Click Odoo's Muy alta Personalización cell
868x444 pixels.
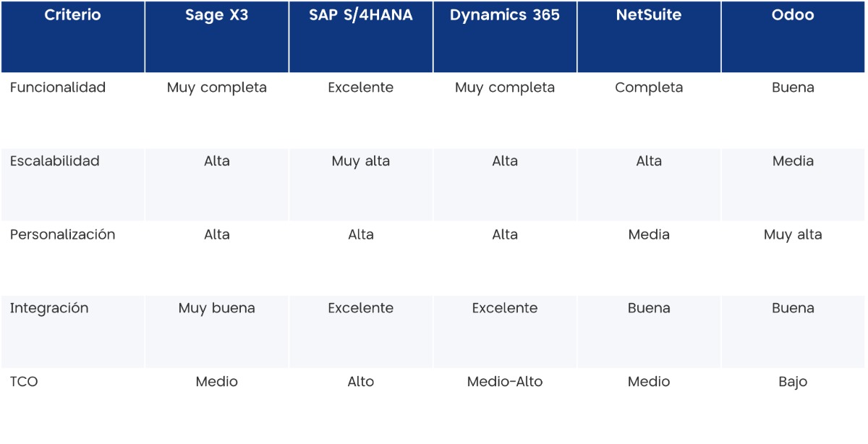(793, 235)
